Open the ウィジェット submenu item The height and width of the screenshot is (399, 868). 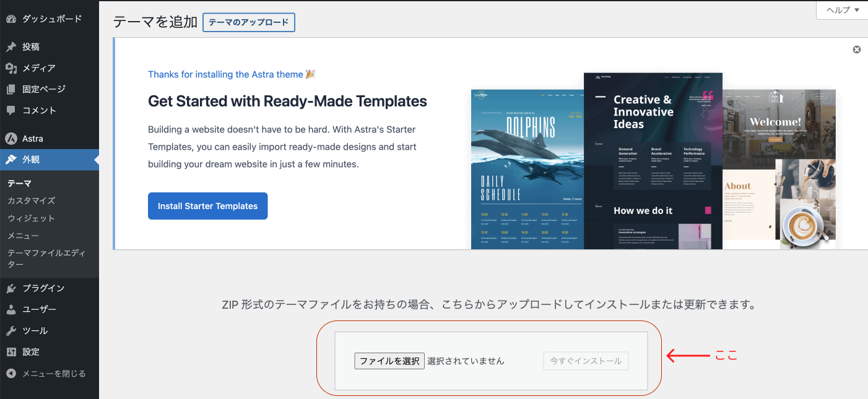point(31,218)
